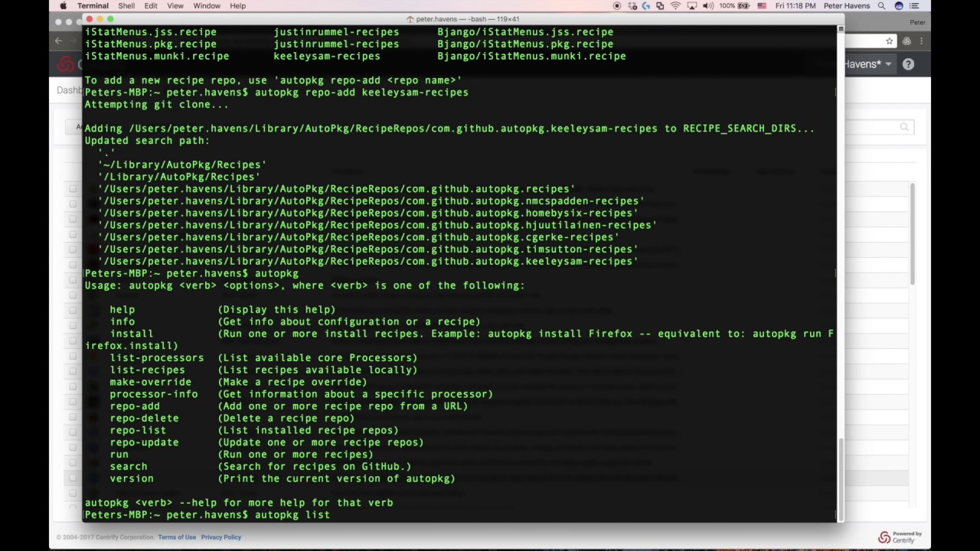This screenshot has height=551, width=980.
Task: Click the 'search' verb text
Action: coord(129,467)
